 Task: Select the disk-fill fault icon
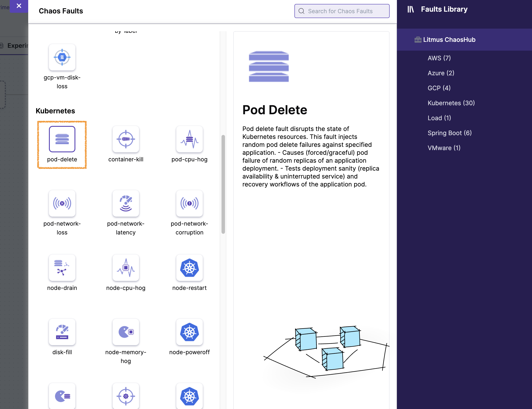coord(62,332)
